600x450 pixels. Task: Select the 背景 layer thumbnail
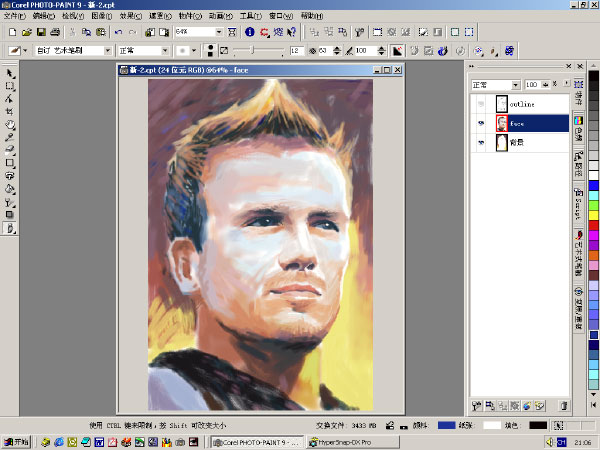[x=501, y=142]
